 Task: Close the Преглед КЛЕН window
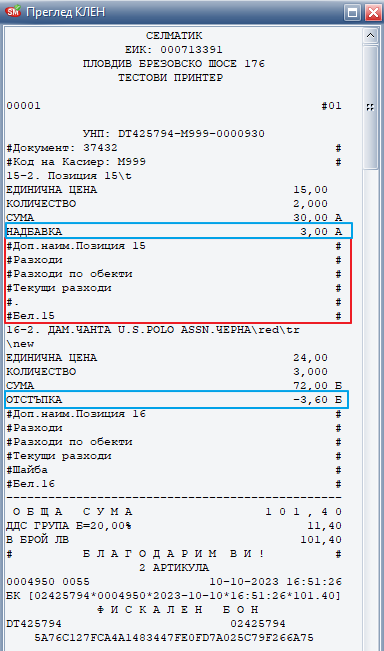[373, 13]
